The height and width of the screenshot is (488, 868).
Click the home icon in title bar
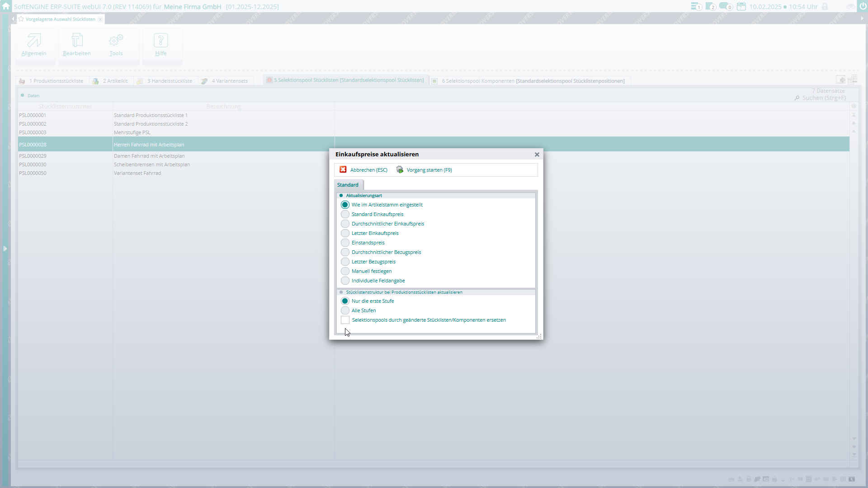coord(6,6)
